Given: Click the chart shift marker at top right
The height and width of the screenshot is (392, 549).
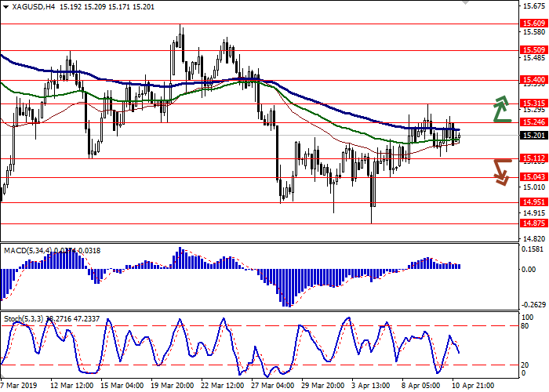Looking at the screenshot, I should click(x=467, y=4).
